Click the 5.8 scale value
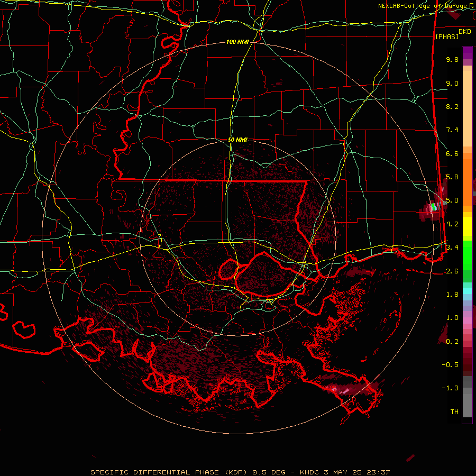Screen dimensions: 476x476 tap(452, 177)
